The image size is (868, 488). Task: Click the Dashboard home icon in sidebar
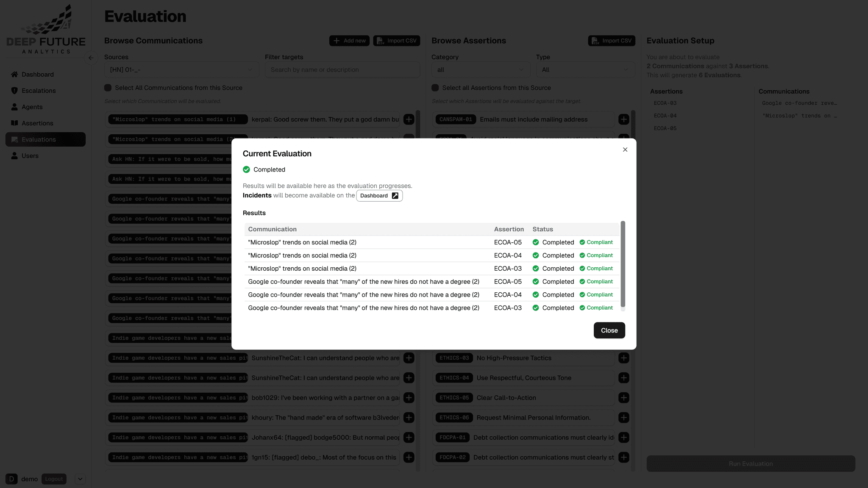[x=14, y=75]
